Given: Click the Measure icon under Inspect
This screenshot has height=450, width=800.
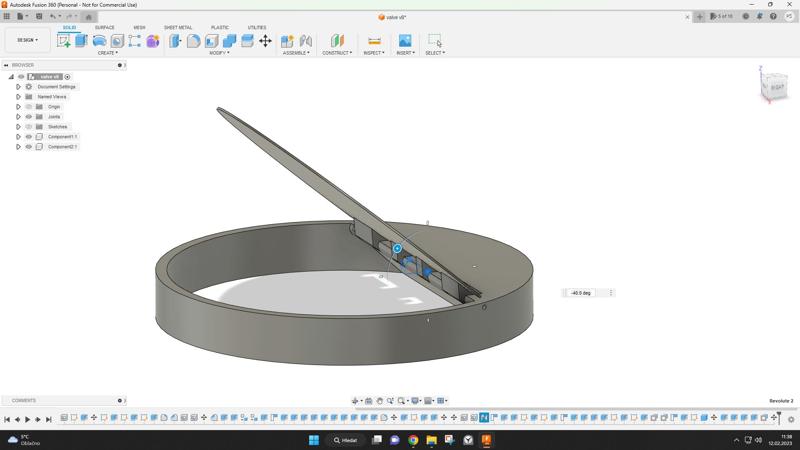Looking at the screenshot, I should pyautogui.click(x=374, y=41).
